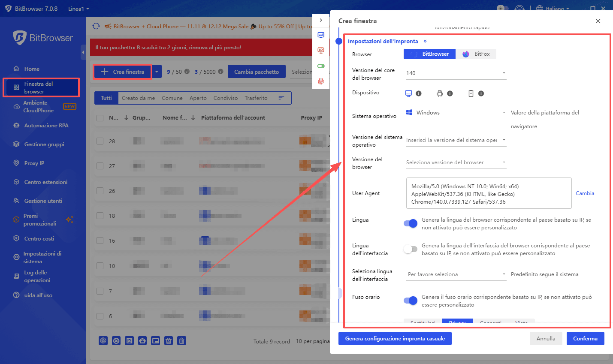Open the Sistema operativo Windows dropdown

coord(456,113)
